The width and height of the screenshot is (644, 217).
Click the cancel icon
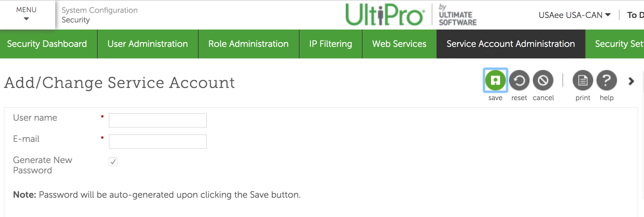coord(543,80)
